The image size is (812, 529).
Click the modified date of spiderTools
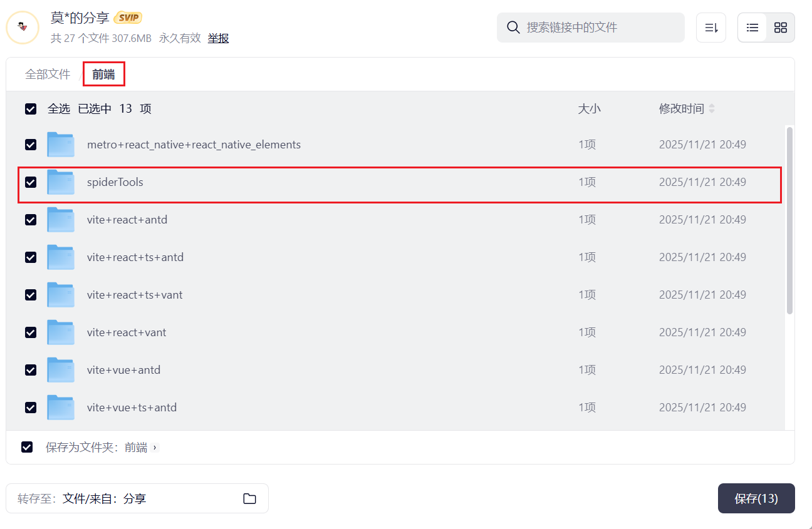click(702, 182)
